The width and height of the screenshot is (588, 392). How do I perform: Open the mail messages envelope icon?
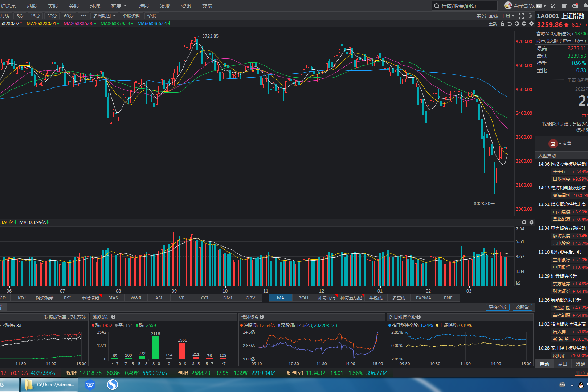point(575,6)
